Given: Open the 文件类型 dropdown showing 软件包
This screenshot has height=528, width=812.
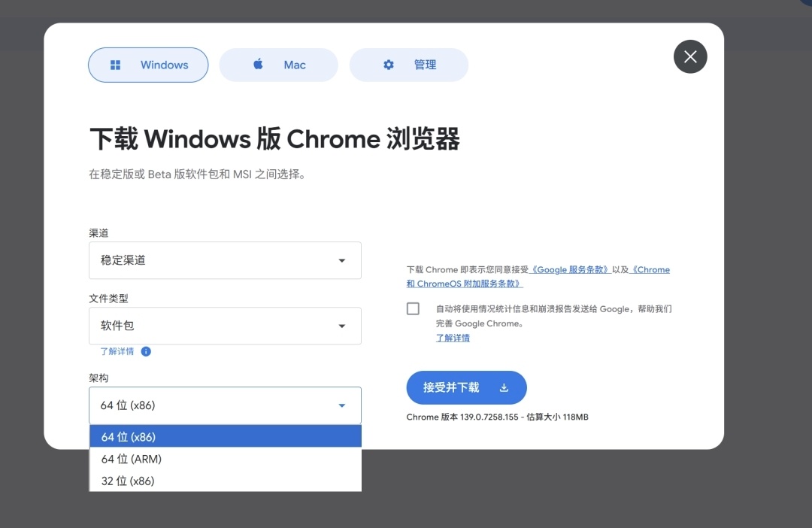Looking at the screenshot, I should (x=225, y=326).
